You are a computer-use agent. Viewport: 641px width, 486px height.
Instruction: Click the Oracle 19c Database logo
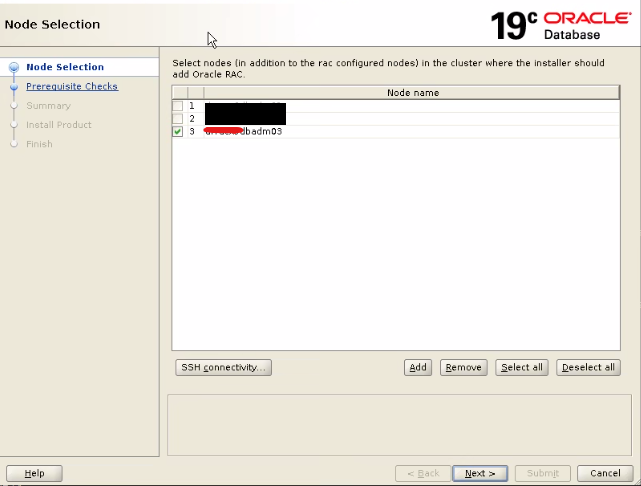(x=561, y=26)
